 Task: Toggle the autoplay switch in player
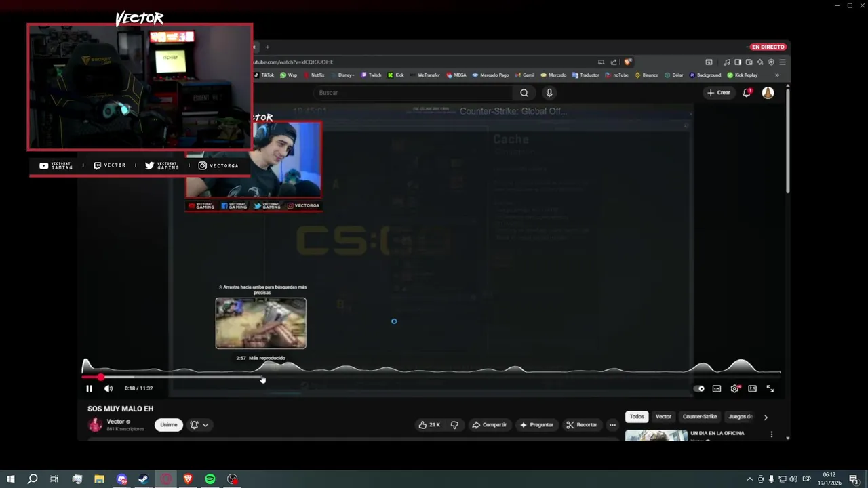pos(698,389)
